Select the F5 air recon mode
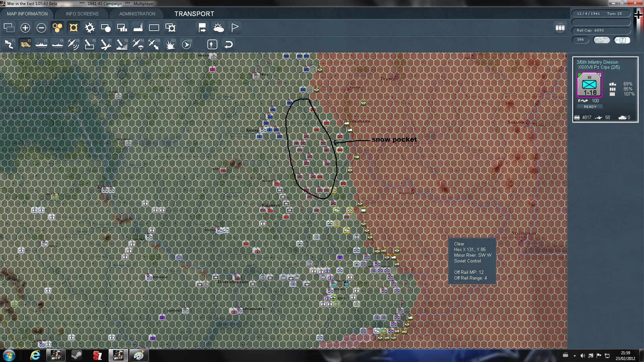This screenshot has width=644, height=362. 73,44
